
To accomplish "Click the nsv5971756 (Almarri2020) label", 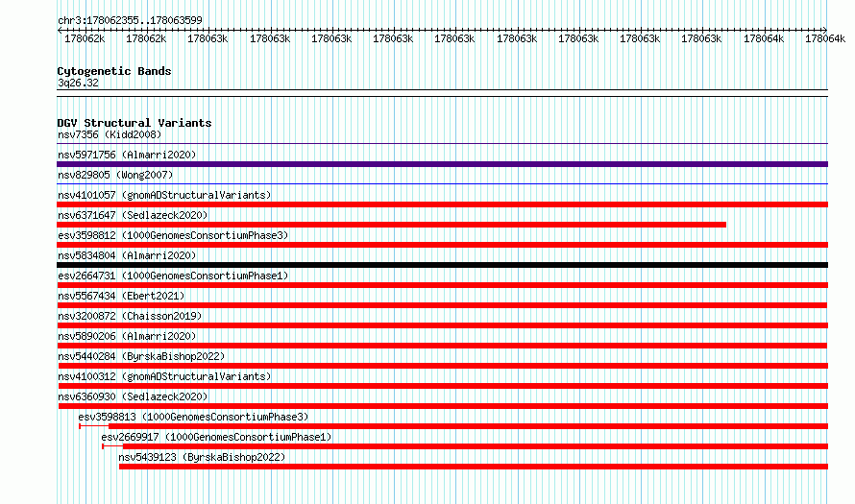I will pyautogui.click(x=127, y=155).
